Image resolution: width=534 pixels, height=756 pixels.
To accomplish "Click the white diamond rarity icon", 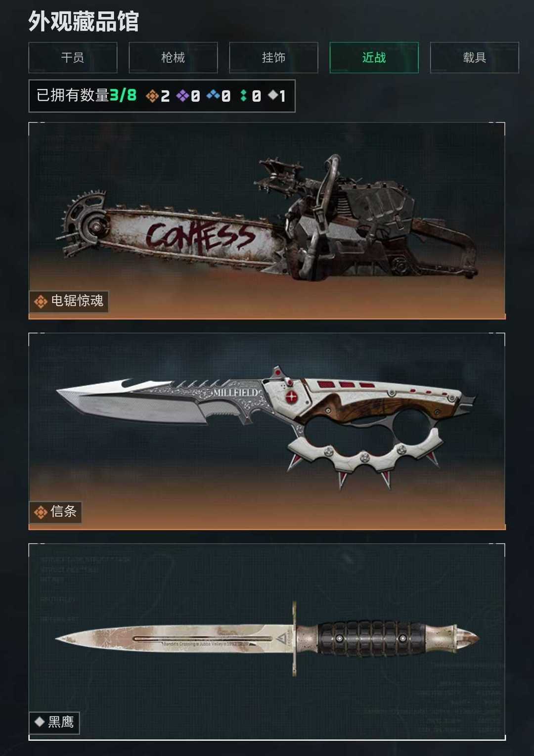I will [x=273, y=95].
